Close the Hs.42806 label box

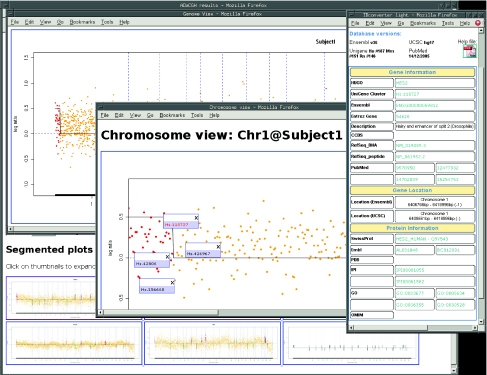pos(168,257)
